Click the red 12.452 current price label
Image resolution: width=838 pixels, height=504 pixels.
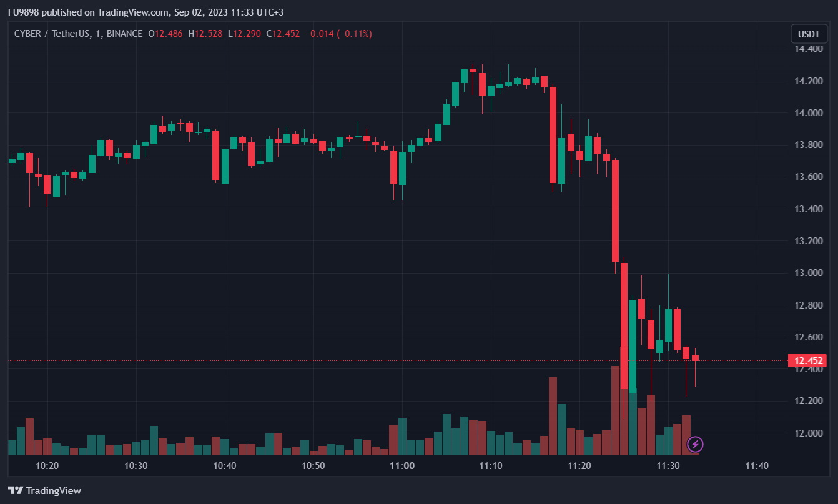(807, 360)
